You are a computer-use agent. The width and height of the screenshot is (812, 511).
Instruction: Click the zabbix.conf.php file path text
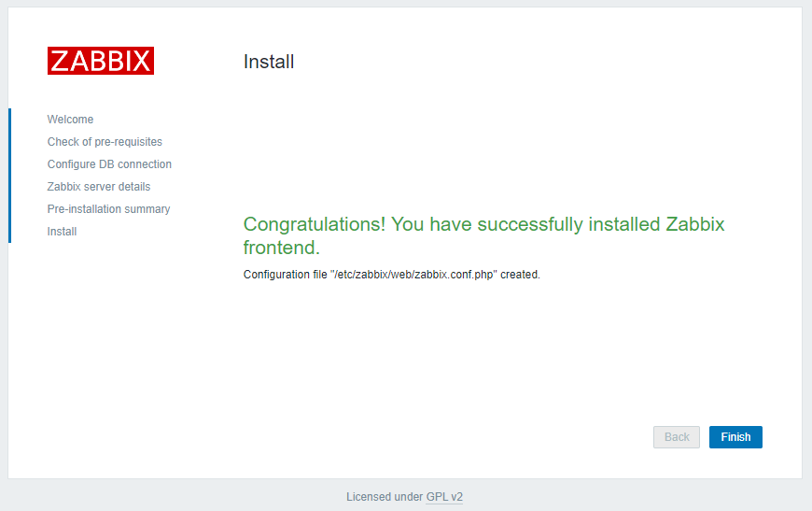(x=413, y=275)
